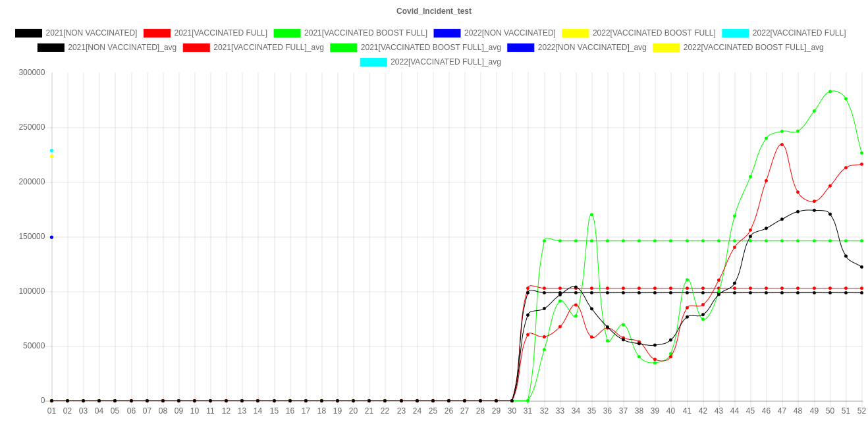
Task: Click the Covid_incident_test chart title
Action: coord(433,11)
